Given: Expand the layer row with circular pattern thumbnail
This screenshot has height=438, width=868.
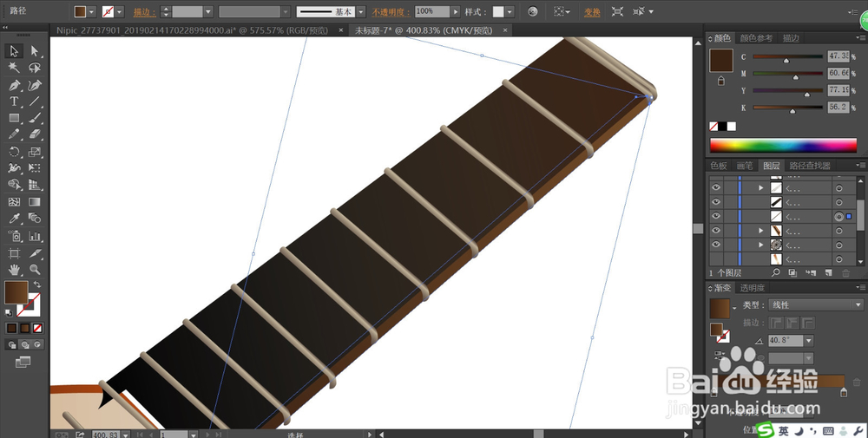Looking at the screenshot, I should (x=761, y=245).
